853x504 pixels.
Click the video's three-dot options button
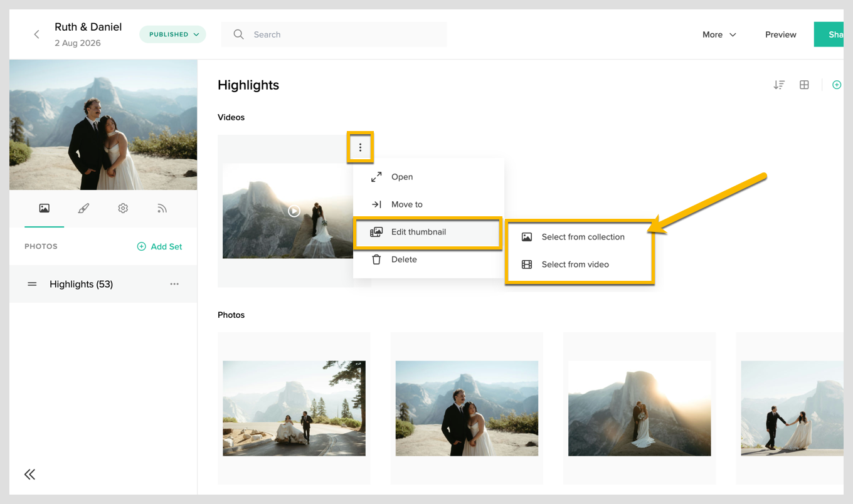click(360, 148)
